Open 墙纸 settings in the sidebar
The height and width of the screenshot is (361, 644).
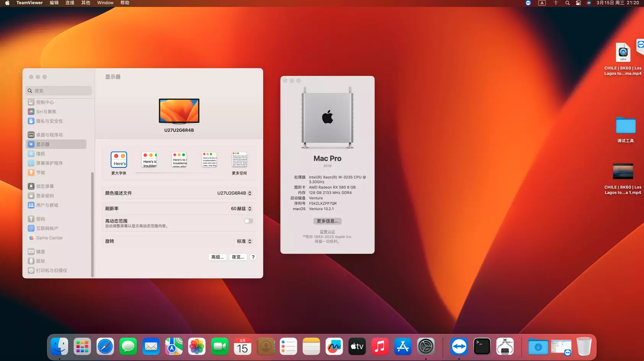tap(41, 154)
